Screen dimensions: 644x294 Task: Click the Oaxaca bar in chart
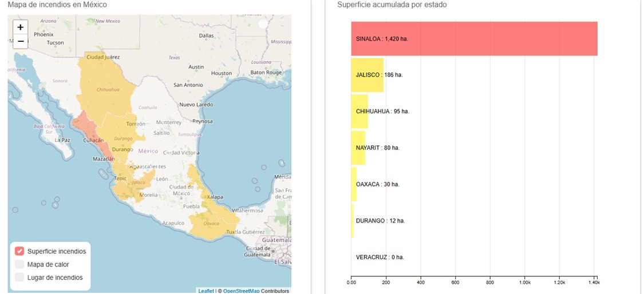[x=354, y=184]
